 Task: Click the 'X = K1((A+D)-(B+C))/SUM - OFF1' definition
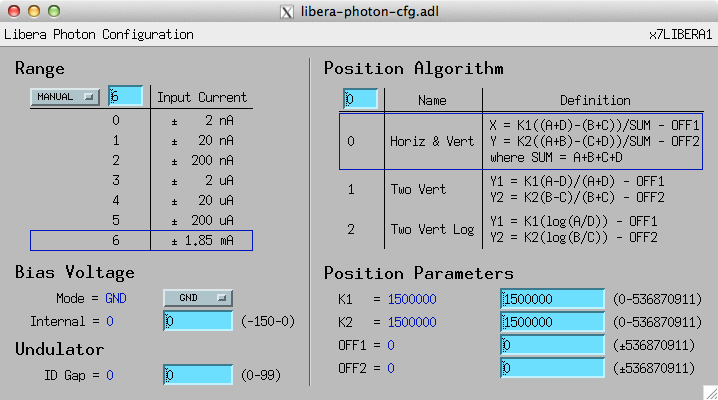coord(594,125)
